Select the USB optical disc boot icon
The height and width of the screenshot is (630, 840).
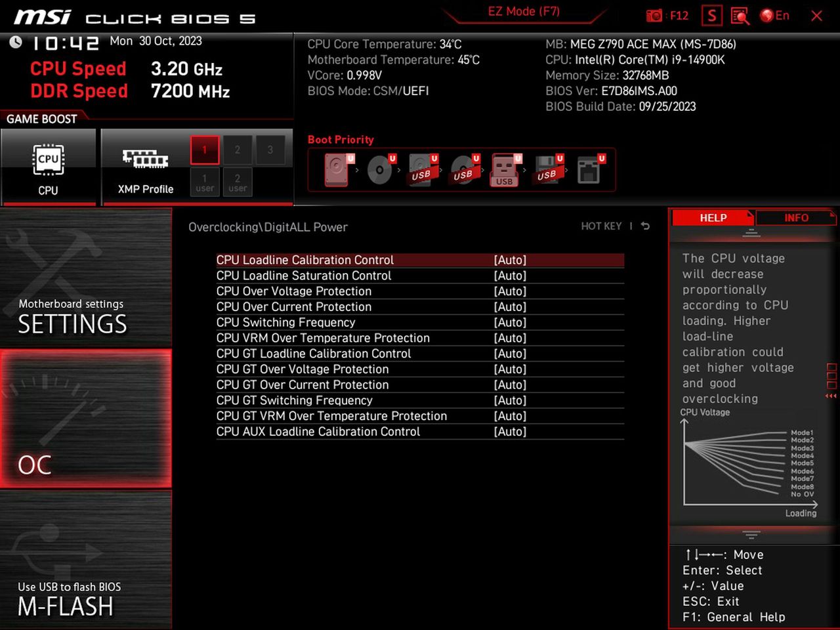click(465, 170)
